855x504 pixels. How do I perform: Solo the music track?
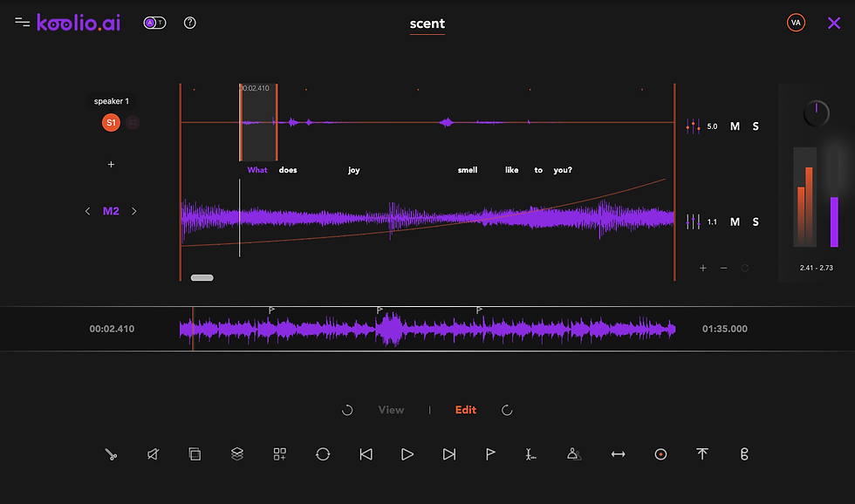[x=756, y=221]
